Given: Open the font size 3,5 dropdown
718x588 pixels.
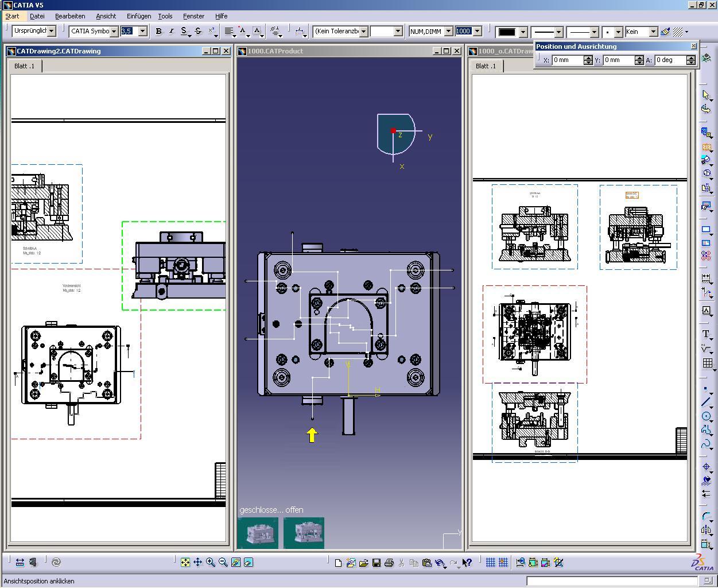Looking at the screenshot, I should [143, 31].
